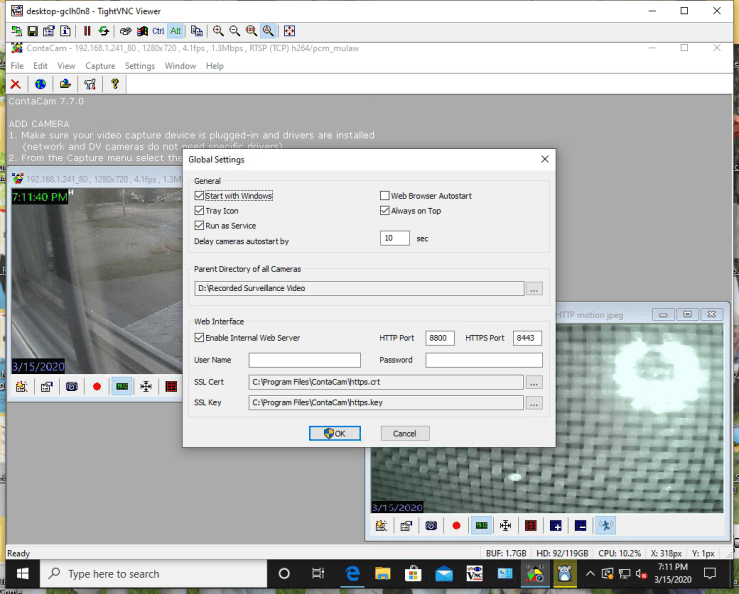
Task: Take a snapshot with left camera's camera icon
Action: click(x=71, y=386)
